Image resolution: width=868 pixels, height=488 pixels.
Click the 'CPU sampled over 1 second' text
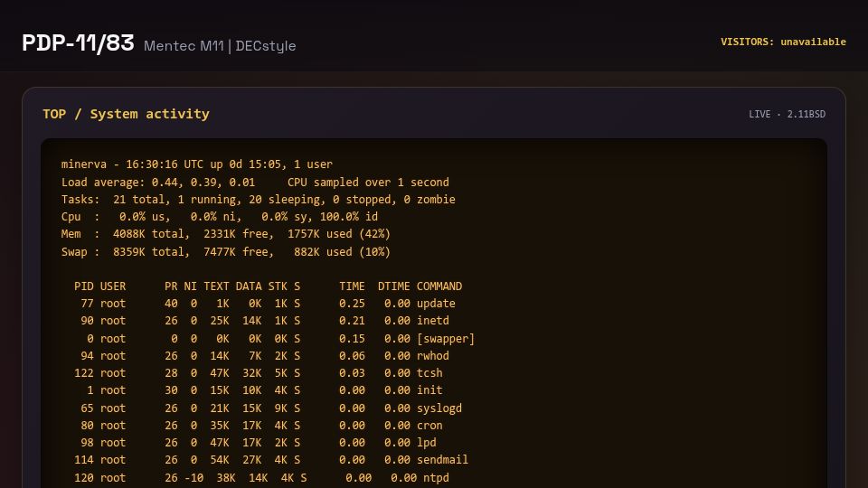pos(368,182)
